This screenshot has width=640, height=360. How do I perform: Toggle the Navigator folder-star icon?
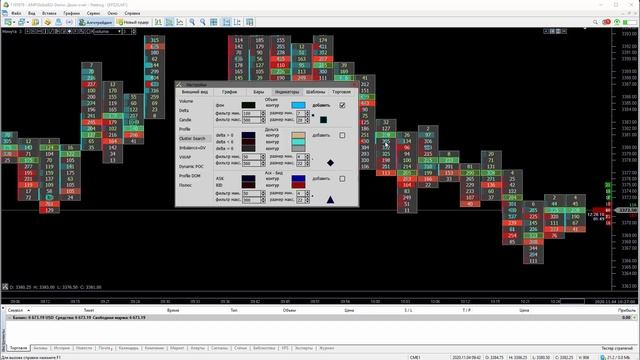click(47, 22)
